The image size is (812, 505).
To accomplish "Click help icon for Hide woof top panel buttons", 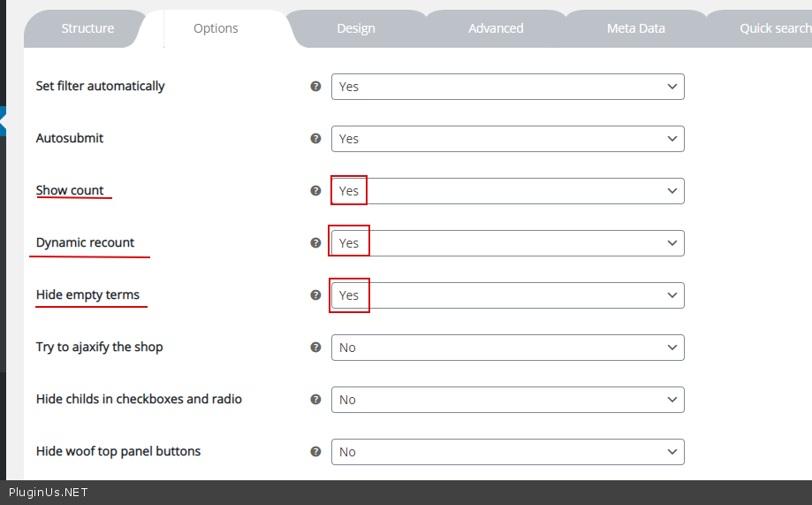I will [315, 452].
